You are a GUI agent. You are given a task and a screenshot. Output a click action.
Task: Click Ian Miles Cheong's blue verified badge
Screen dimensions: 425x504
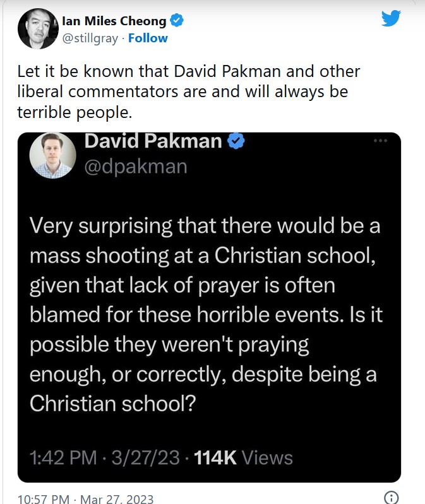click(177, 20)
